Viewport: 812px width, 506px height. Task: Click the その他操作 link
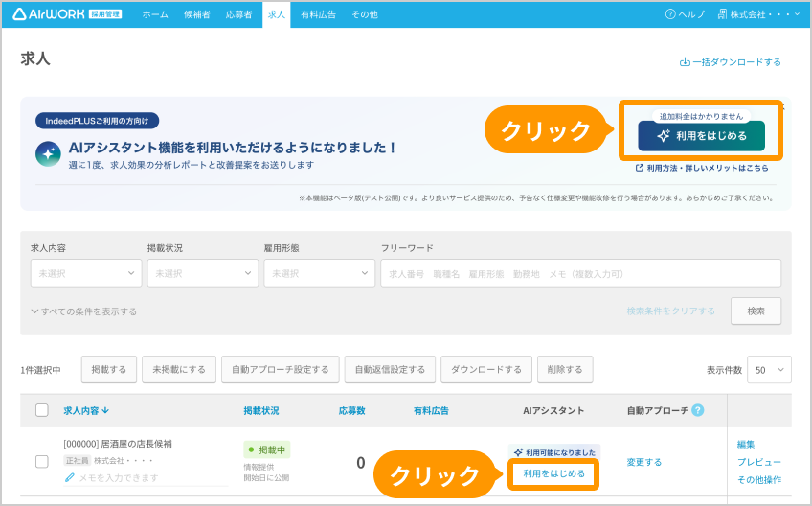pos(759,479)
